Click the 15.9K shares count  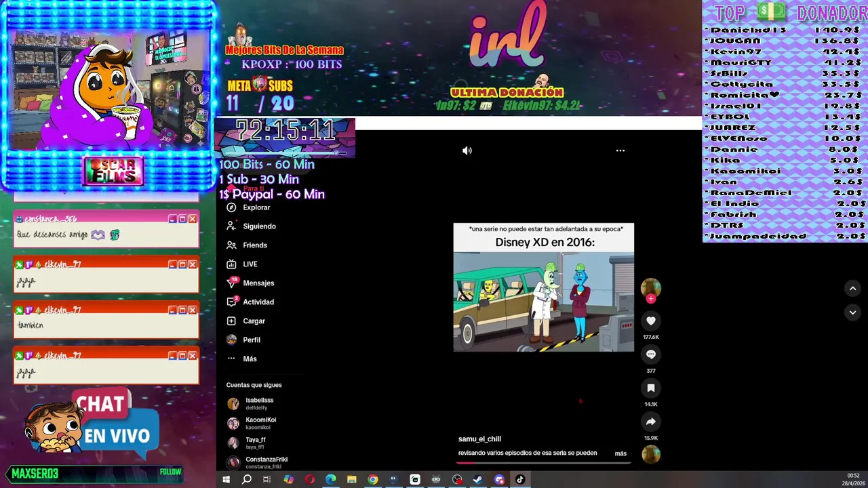click(x=651, y=438)
